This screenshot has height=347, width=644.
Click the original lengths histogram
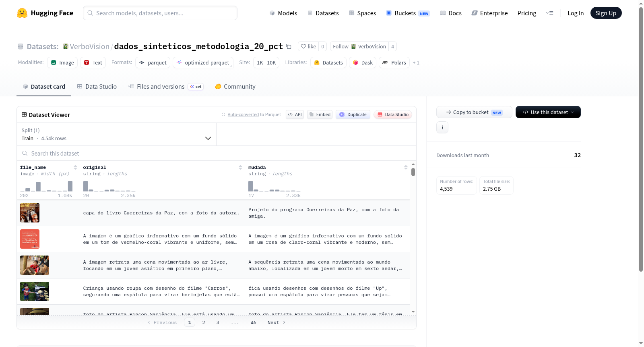(x=109, y=186)
